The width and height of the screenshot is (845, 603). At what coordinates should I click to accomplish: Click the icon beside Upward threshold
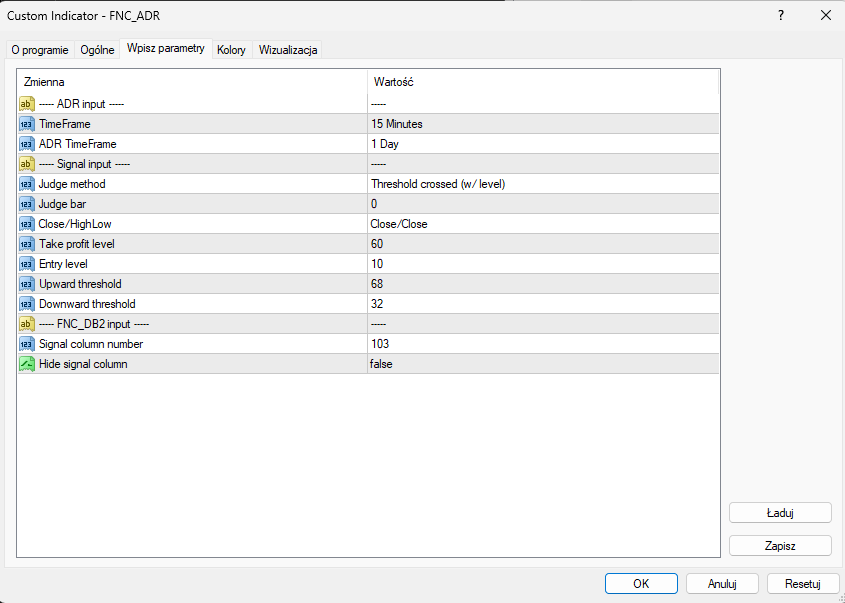27,284
